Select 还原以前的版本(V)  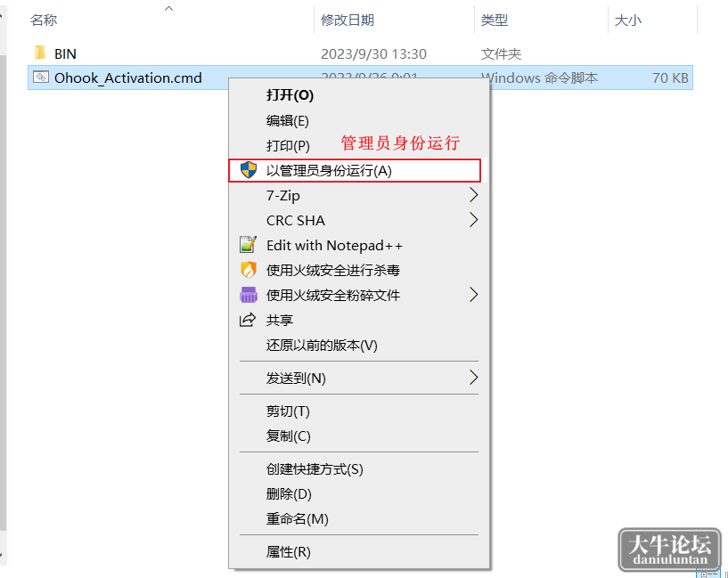coord(359,346)
